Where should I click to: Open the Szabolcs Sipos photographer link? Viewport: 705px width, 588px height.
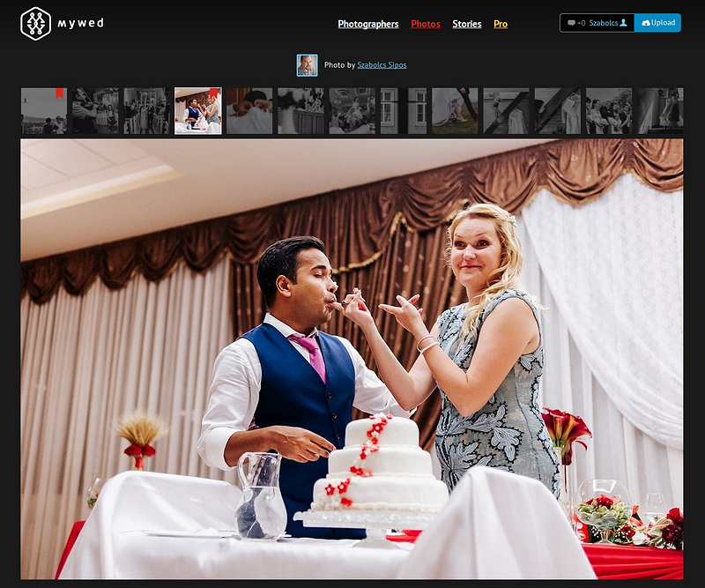coord(382,64)
